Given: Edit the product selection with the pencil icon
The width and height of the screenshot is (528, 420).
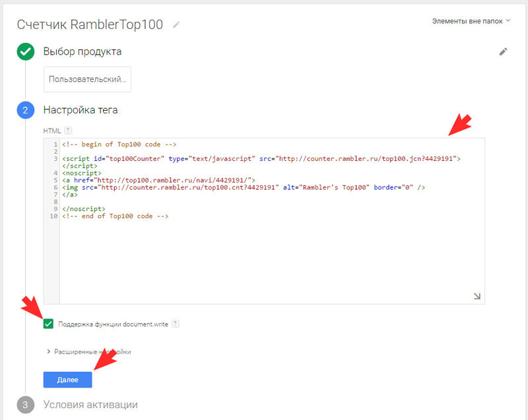Looking at the screenshot, I should click(503, 51).
